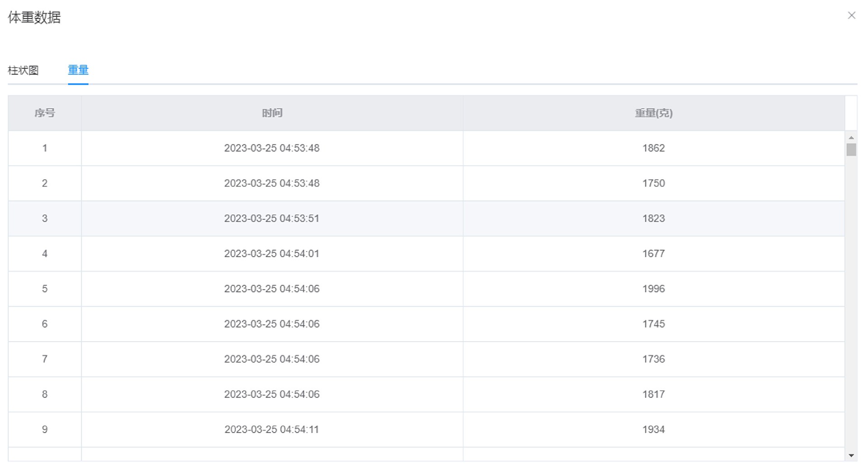Image resolution: width=868 pixels, height=466 pixels.
Task: Click the weight value 1934
Action: [x=654, y=430]
